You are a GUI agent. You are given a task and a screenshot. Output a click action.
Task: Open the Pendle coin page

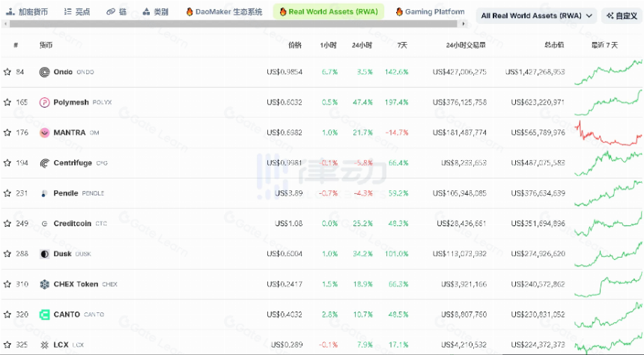click(x=66, y=193)
